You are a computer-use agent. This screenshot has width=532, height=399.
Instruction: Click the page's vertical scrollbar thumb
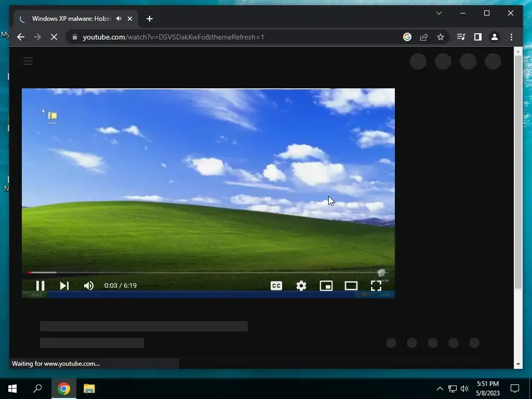[518, 172]
